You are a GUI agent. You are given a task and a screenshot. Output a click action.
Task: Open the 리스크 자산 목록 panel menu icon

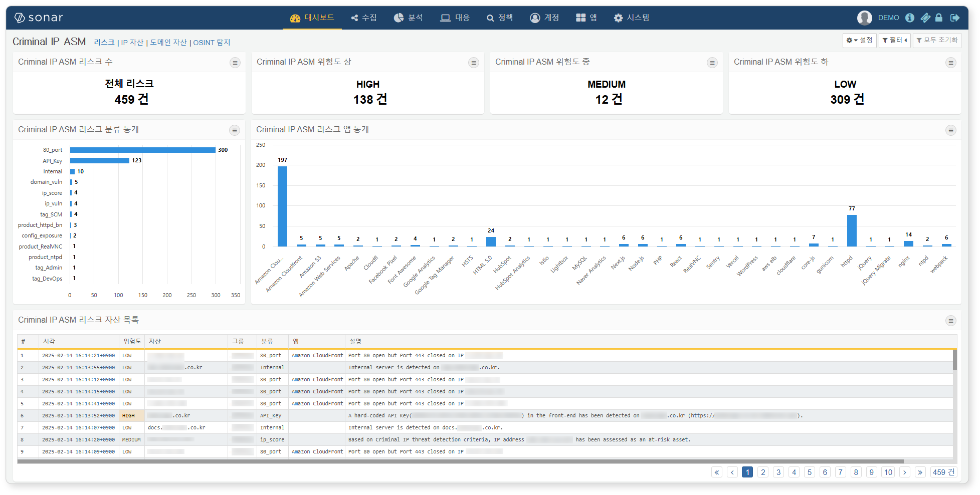(x=950, y=321)
